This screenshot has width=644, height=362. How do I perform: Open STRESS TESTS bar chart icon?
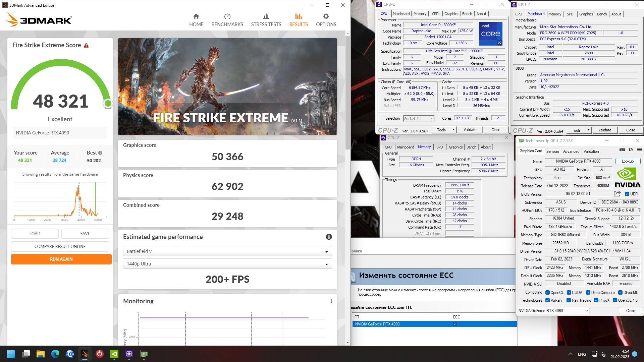[x=266, y=16]
